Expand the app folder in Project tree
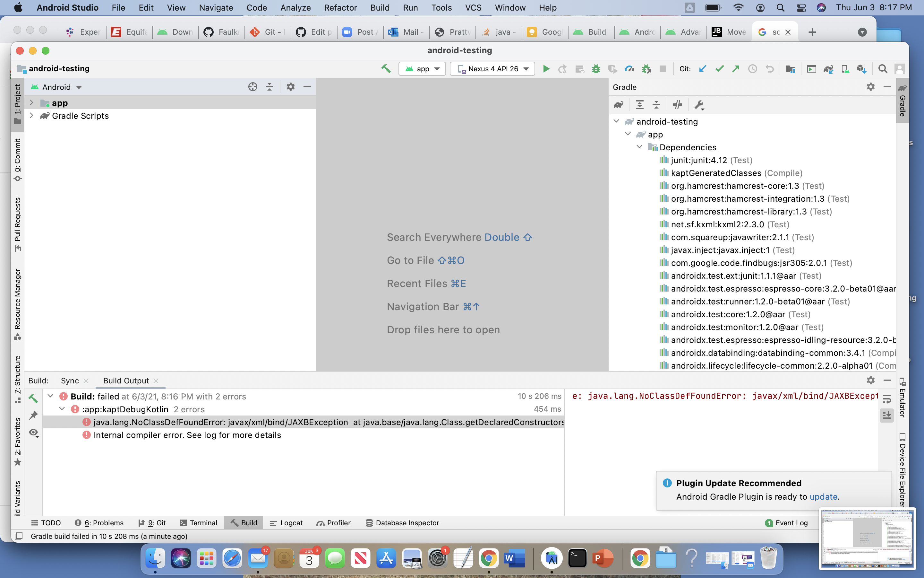Viewport: 924px width, 578px height. click(x=32, y=103)
